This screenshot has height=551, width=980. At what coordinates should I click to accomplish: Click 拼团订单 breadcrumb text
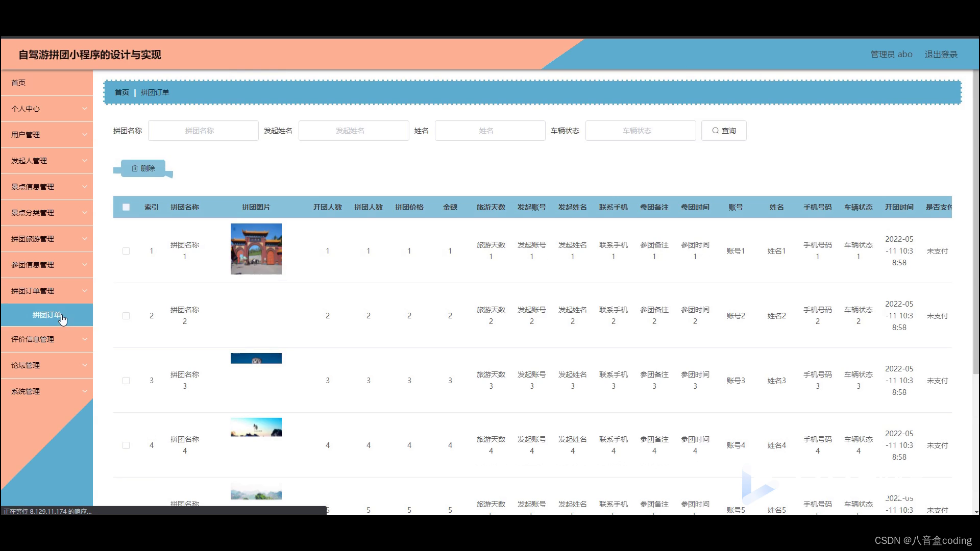[155, 92]
